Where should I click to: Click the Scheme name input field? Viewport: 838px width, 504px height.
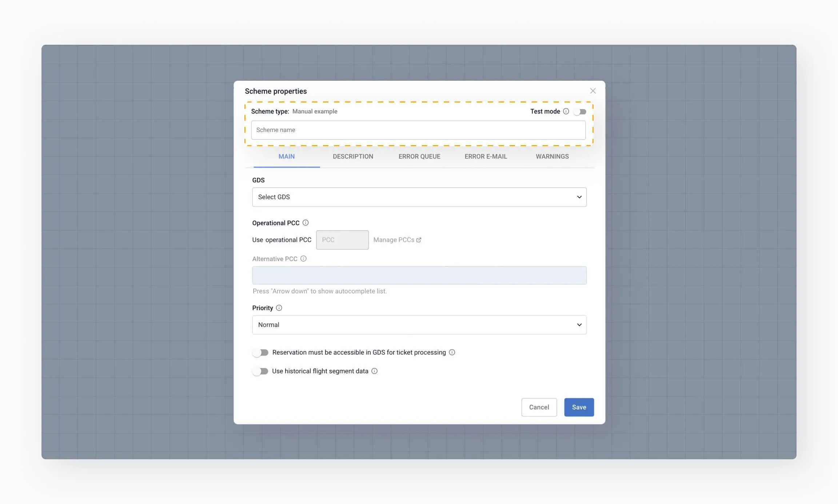click(x=419, y=130)
